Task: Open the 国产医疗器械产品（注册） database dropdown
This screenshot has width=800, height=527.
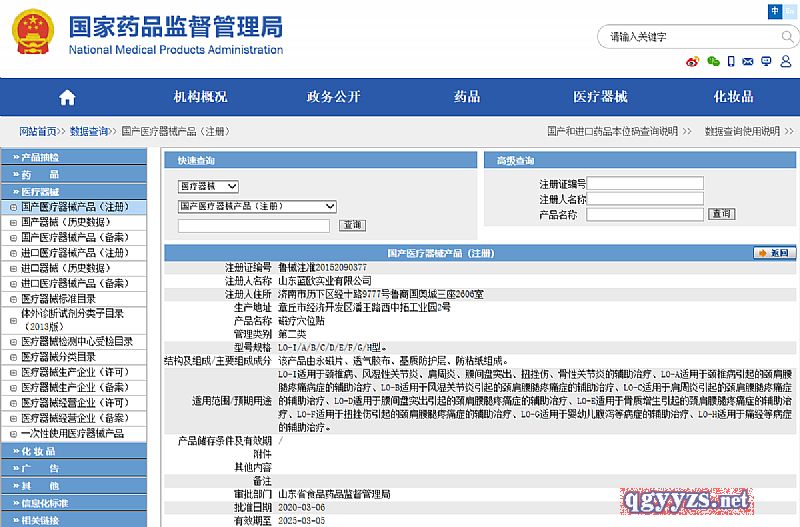Action: pyautogui.click(x=257, y=206)
